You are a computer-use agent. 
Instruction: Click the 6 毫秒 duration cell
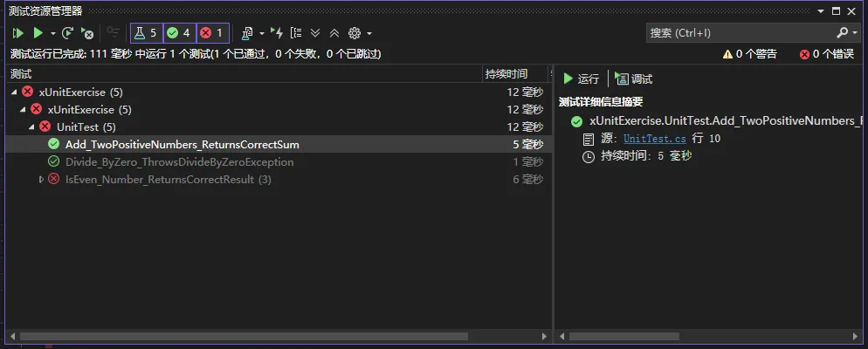point(527,179)
